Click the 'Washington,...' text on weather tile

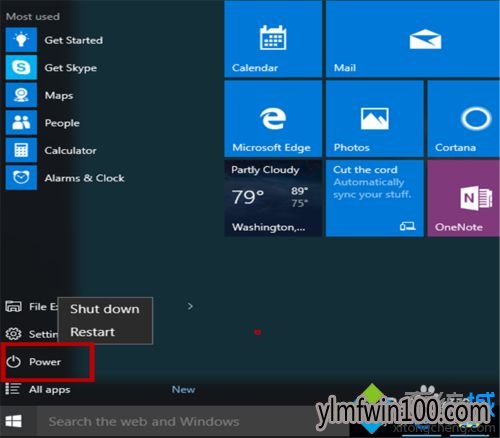click(268, 227)
